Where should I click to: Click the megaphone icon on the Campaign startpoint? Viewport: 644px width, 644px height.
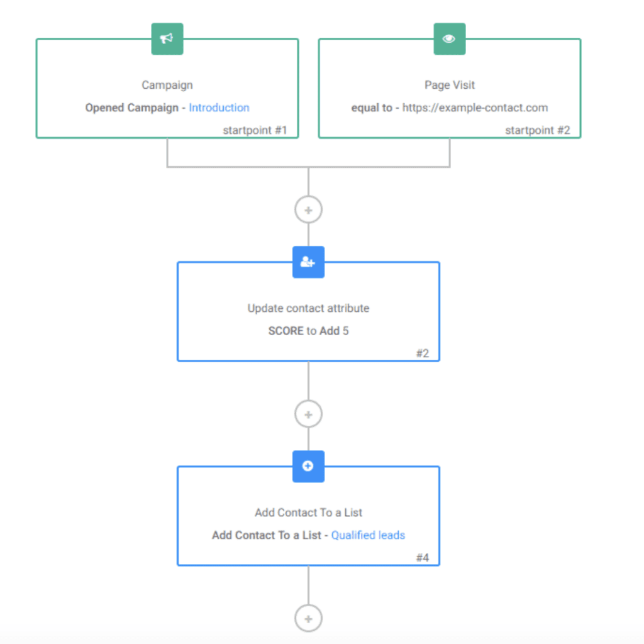167,38
